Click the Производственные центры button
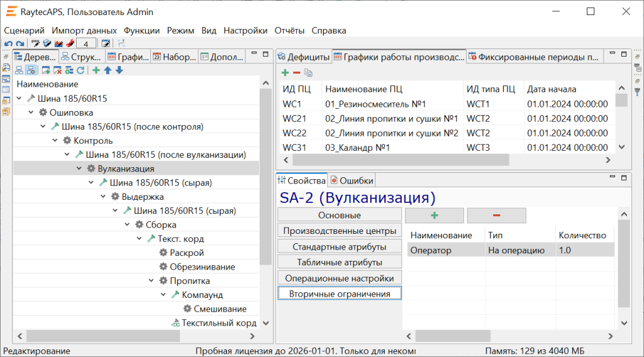The image size is (644, 357). pyautogui.click(x=339, y=231)
